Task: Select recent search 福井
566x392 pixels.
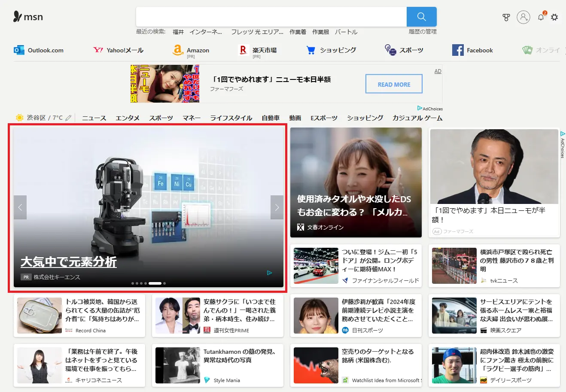Action: [178, 32]
